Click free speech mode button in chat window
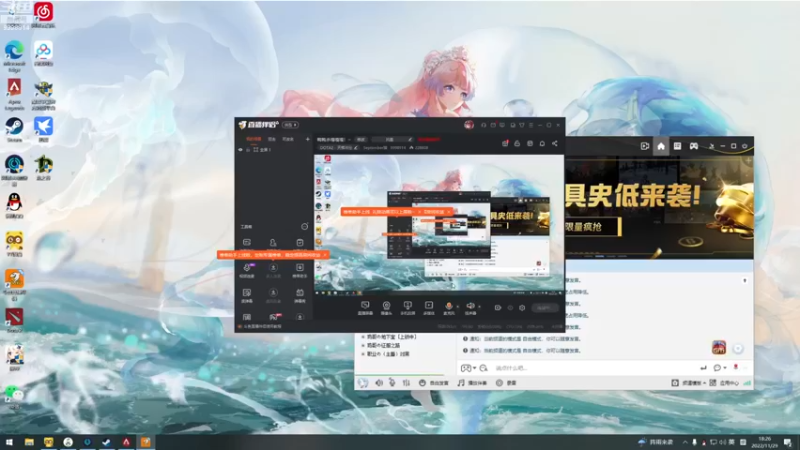The image size is (800, 450). pos(434,383)
